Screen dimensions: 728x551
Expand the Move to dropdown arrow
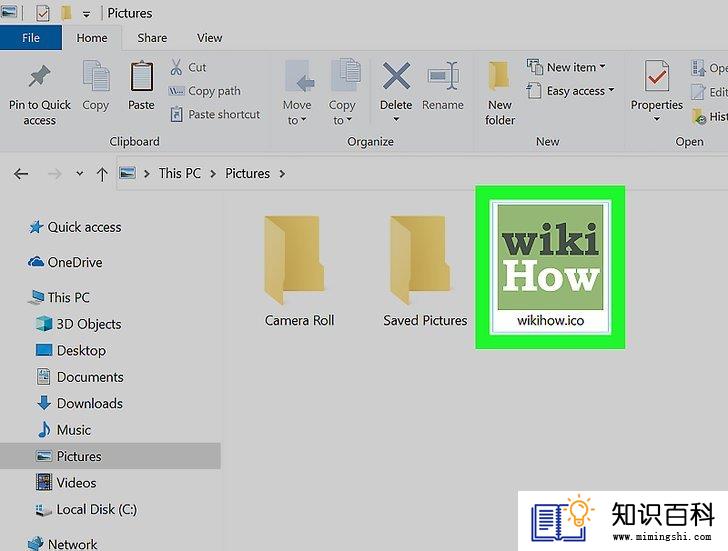tap(303, 120)
